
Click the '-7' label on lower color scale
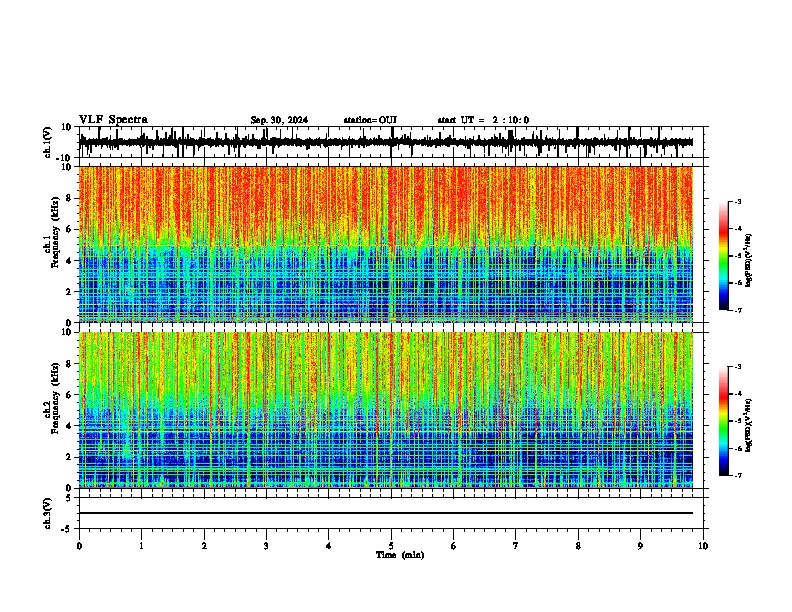point(737,476)
